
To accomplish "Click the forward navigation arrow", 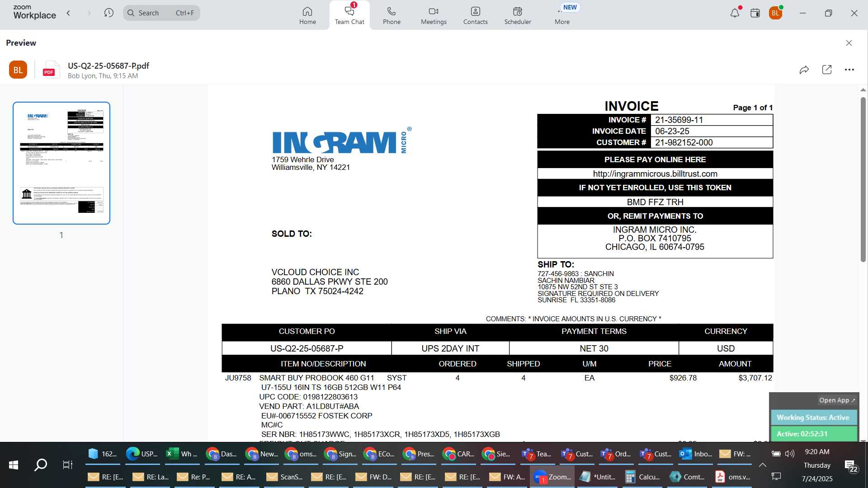I will tap(89, 13).
